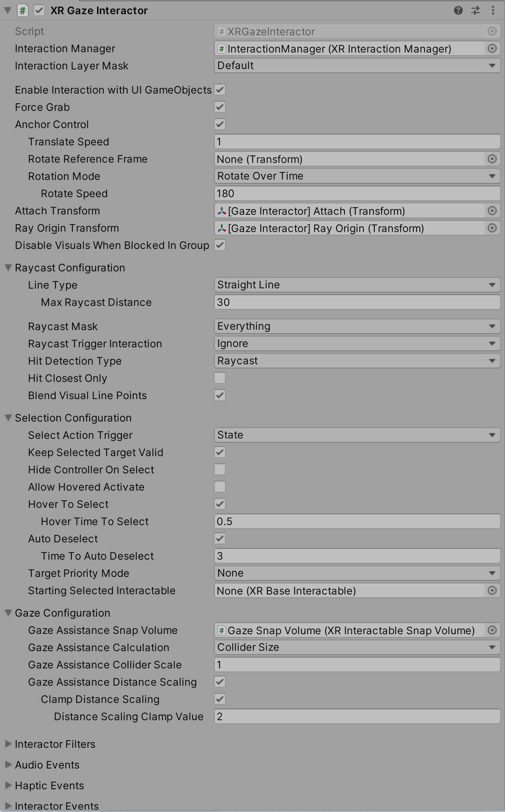The height and width of the screenshot is (812, 505).
Task: Click the Hover Time To Select field
Action: coord(357,521)
